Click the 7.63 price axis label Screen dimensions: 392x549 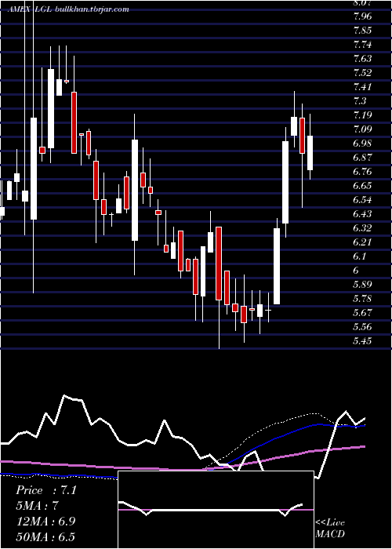click(362, 59)
